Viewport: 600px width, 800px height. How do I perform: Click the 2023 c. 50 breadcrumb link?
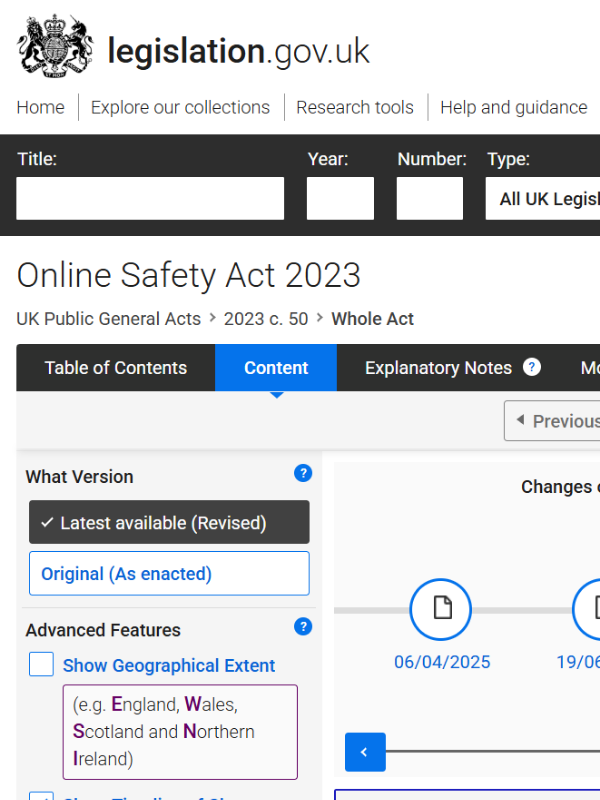coord(266,319)
